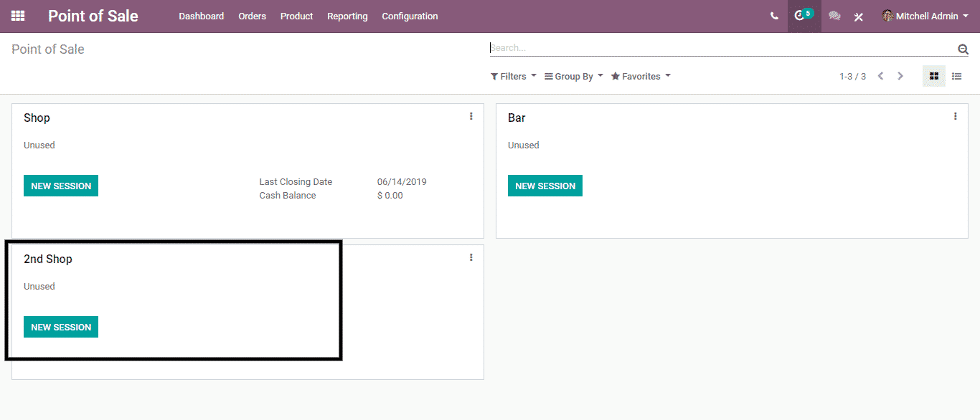Open 2nd Shop card three-dot menu
The height and width of the screenshot is (420, 980).
click(x=471, y=257)
